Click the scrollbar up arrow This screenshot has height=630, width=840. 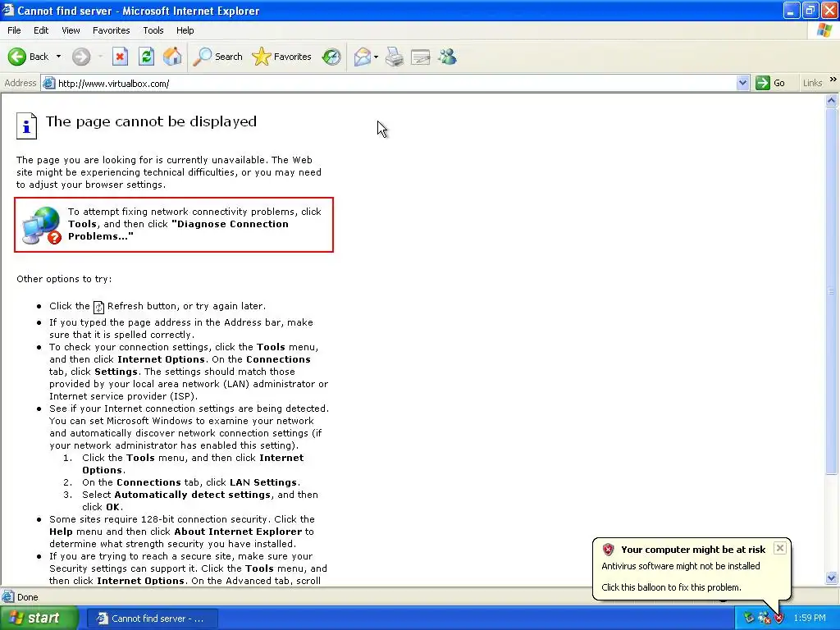[x=832, y=100]
